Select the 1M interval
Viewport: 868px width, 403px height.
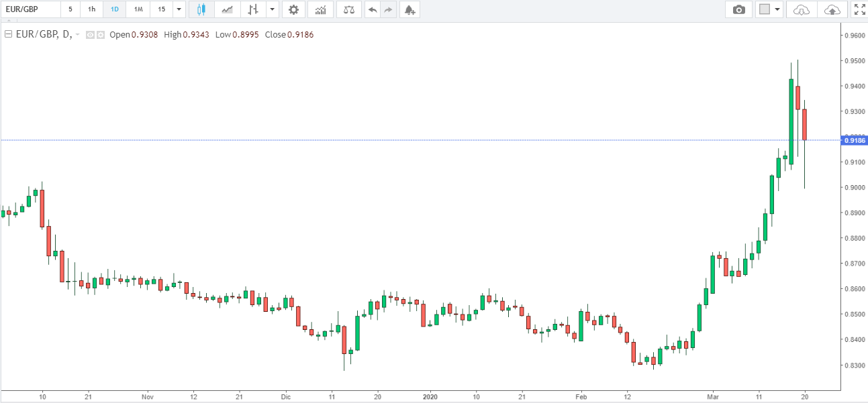(138, 9)
